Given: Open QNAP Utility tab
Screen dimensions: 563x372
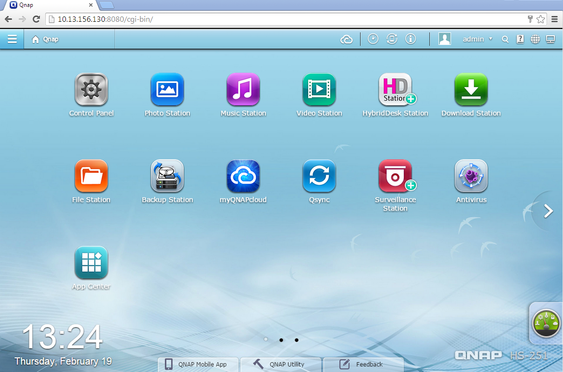Looking at the screenshot, I should tap(280, 364).
